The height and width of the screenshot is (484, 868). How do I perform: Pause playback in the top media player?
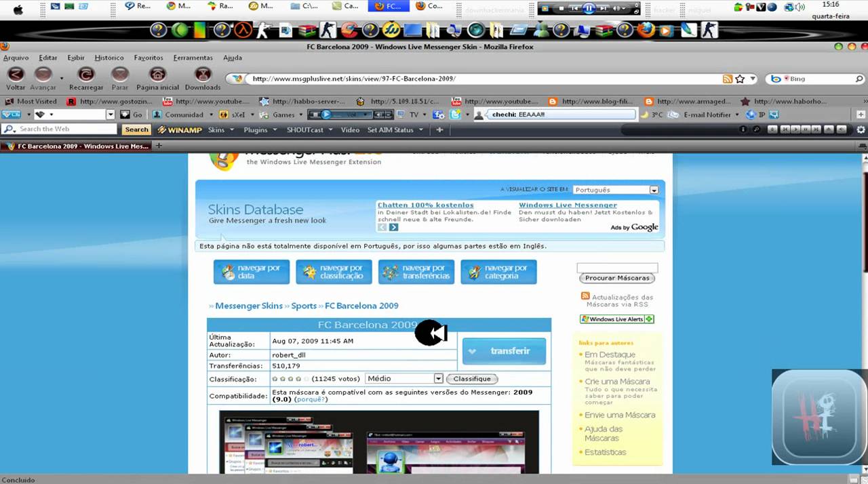point(589,8)
